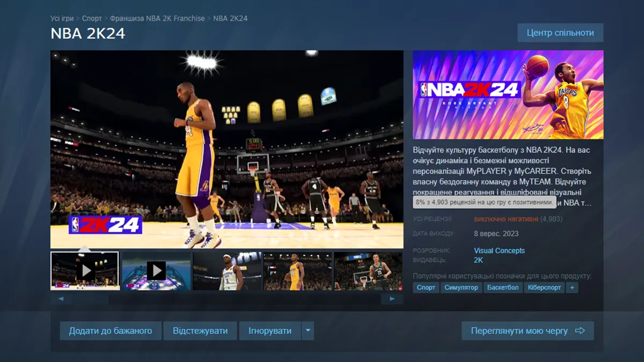Image resolution: width=644 pixels, height=362 pixels.
Task: Click the Ігнорувати button
Action: coord(270,331)
